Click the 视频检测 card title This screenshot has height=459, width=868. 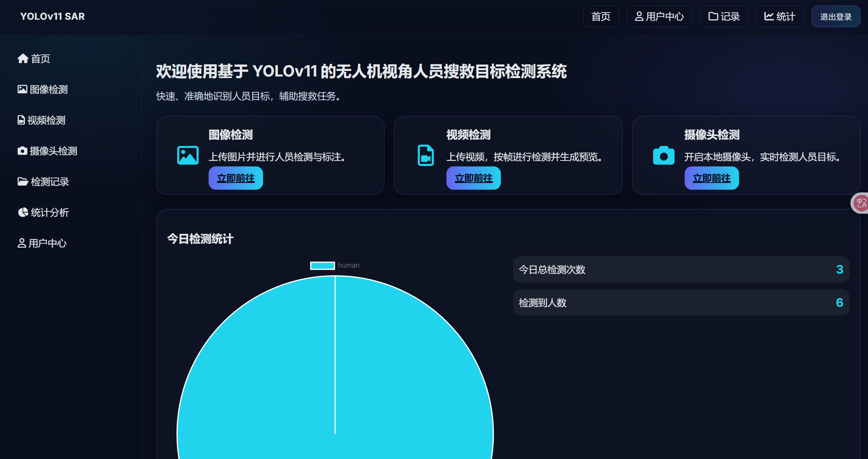pyautogui.click(x=469, y=135)
